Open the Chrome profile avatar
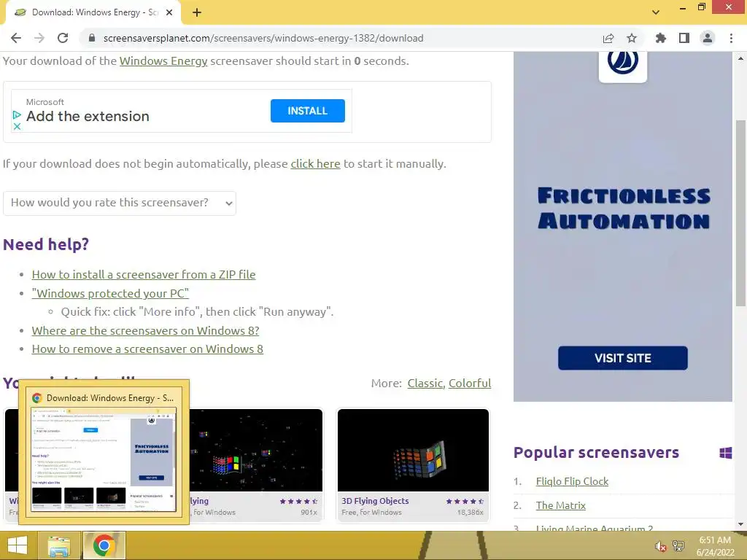The height and width of the screenshot is (560, 747). point(708,38)
